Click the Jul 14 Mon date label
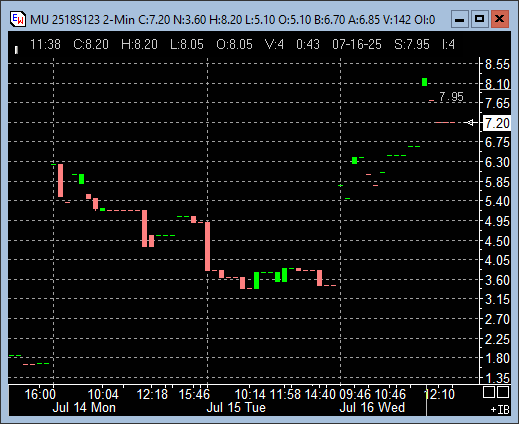The height and width of the screenshot is (424, 519). (x=84, y=407)
